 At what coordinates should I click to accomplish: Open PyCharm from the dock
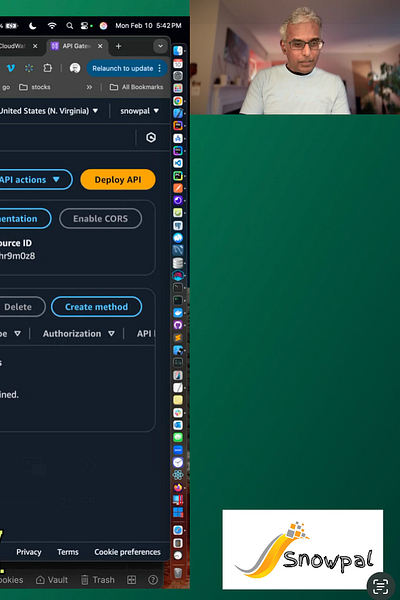pyautogui.click(x=178, y=176)
